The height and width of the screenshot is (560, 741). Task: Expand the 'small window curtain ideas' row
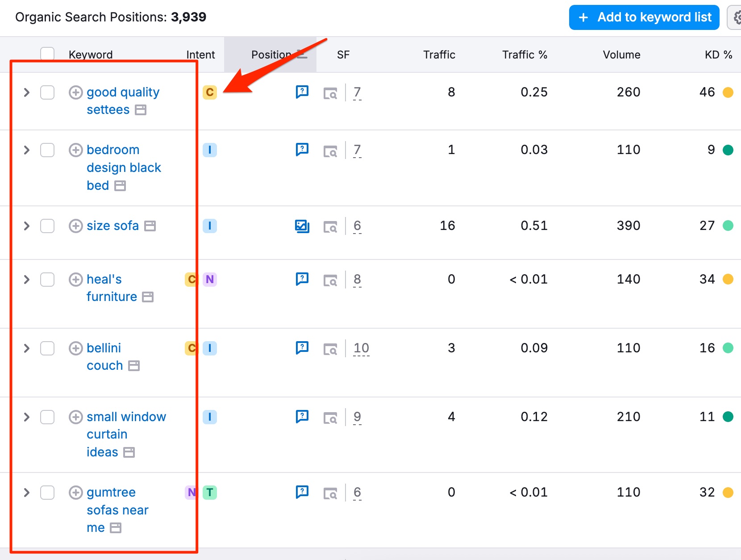[27, 417]
